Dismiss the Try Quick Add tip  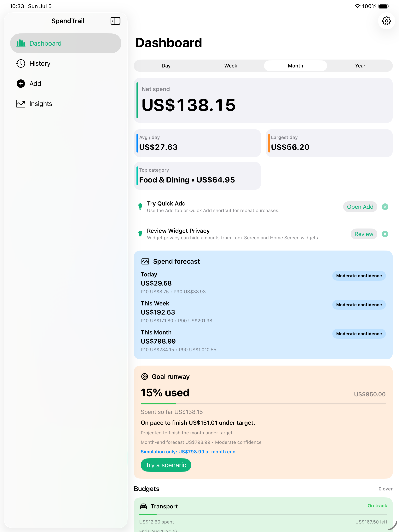[x=385, y=207]
